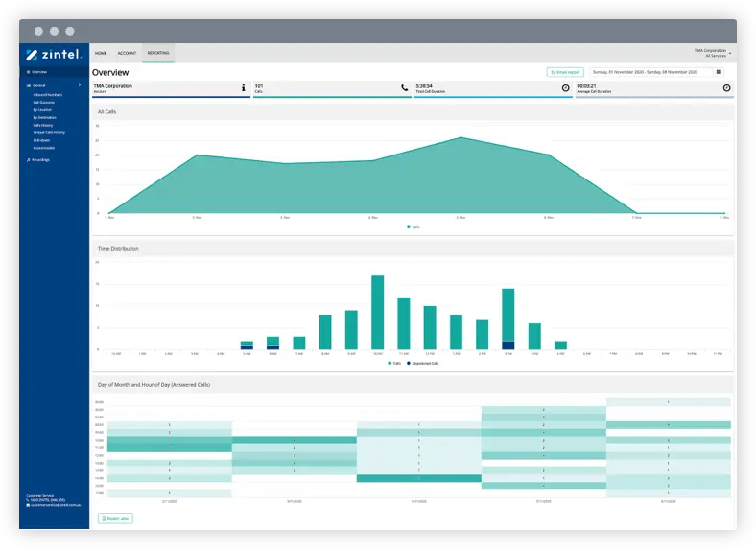
Task: Open the Customisable report
Action: coord(43,148)
